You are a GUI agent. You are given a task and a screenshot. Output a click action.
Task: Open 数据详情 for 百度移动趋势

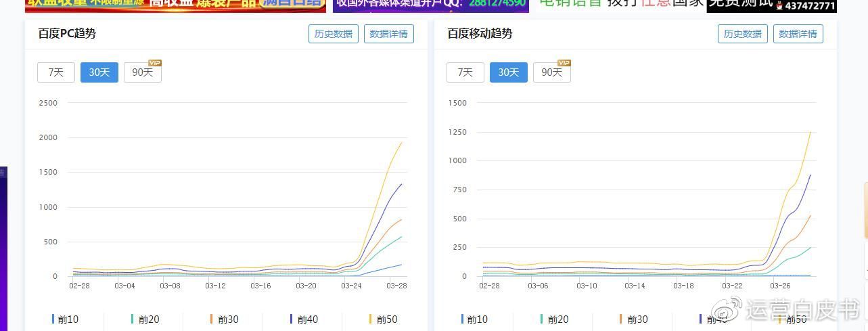click(798, 34)
